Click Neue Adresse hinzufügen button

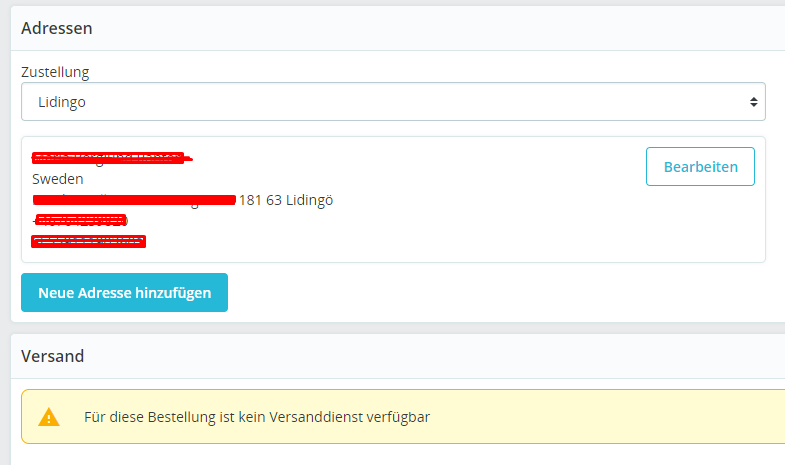pyautogui.click(x=124, y=292)
